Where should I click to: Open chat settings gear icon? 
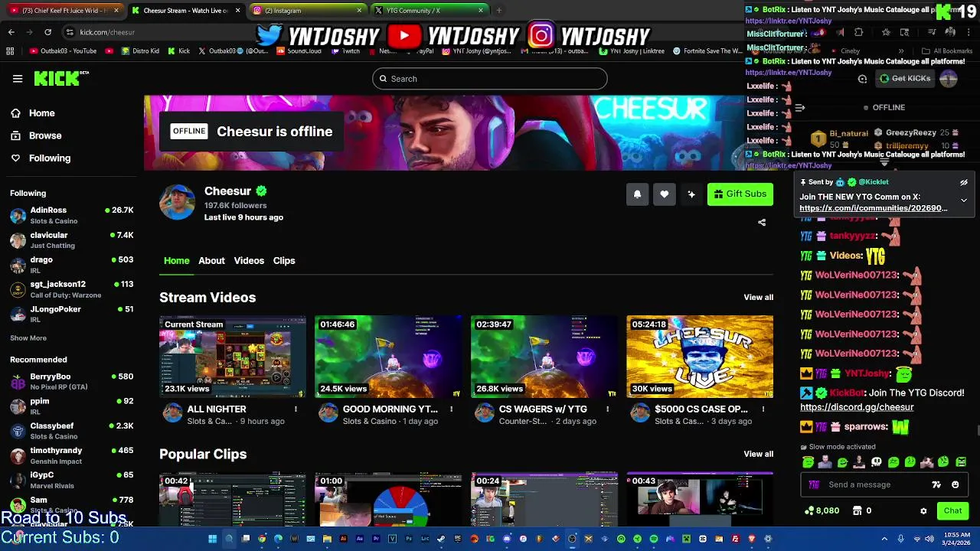coord(923,511)
